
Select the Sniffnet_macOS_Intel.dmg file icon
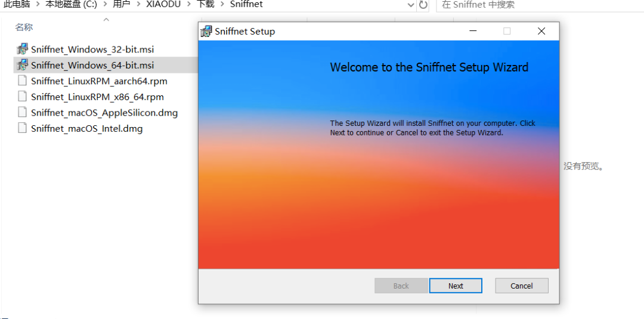22,128
